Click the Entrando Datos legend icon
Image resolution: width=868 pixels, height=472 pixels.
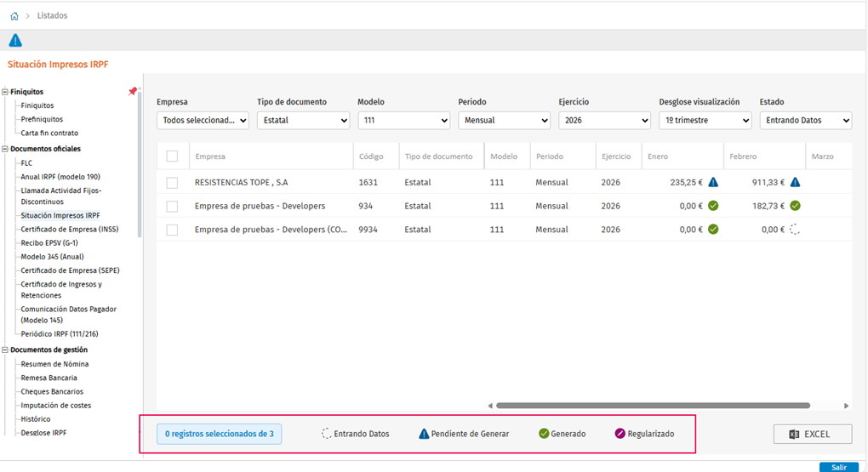tap(327, 434)
